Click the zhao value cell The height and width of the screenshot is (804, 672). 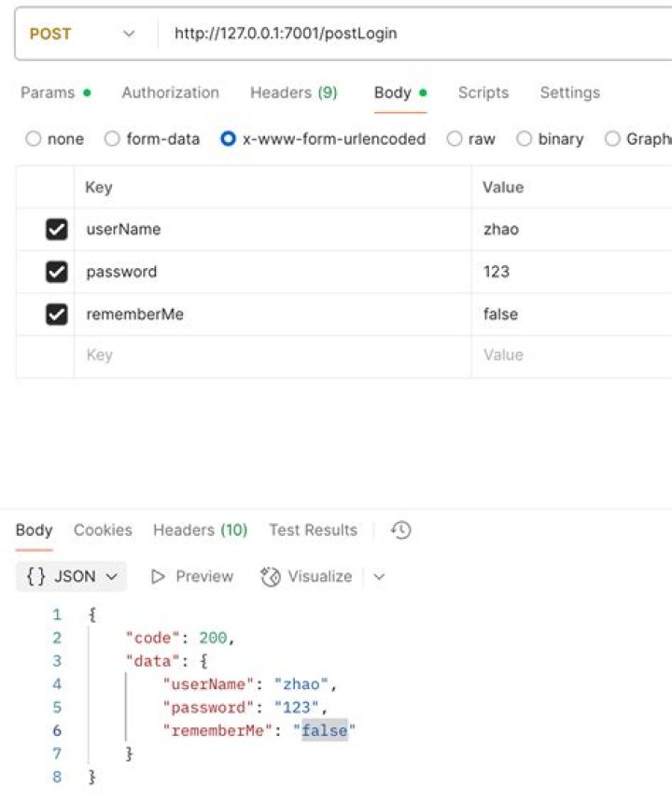tap(572, 229)
